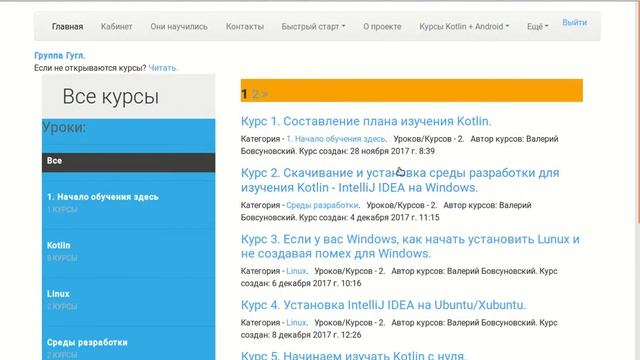The width and height of the screenshot is (640, 360).
Task: Open Они научились page
Action: pos(179,27)
